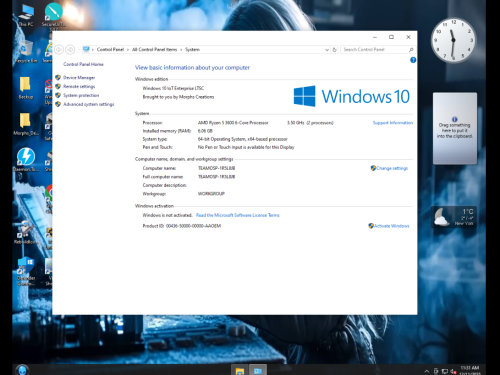Click the Forward navigation arrow
This screenshot has height=375, width=500.
(x=70, y=50)
